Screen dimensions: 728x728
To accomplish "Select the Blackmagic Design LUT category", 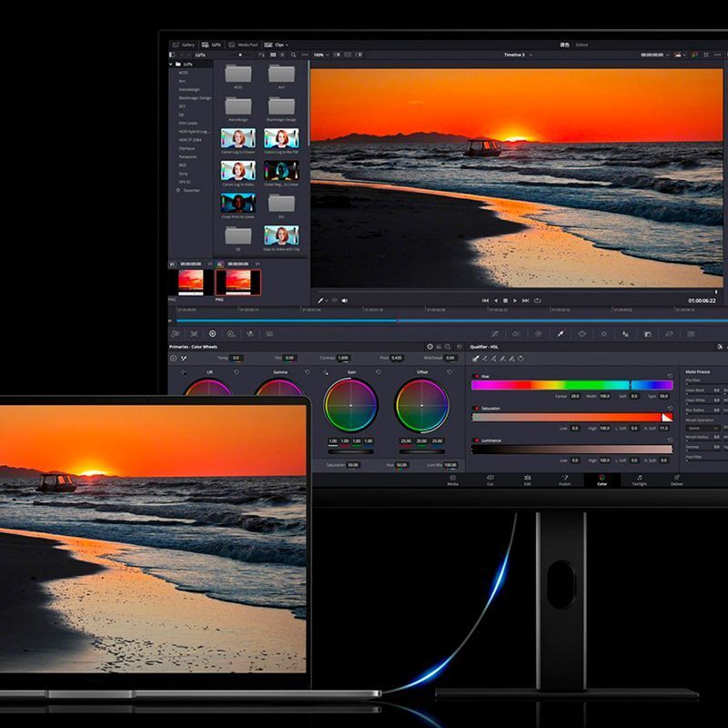I will (x=195, y=98).
